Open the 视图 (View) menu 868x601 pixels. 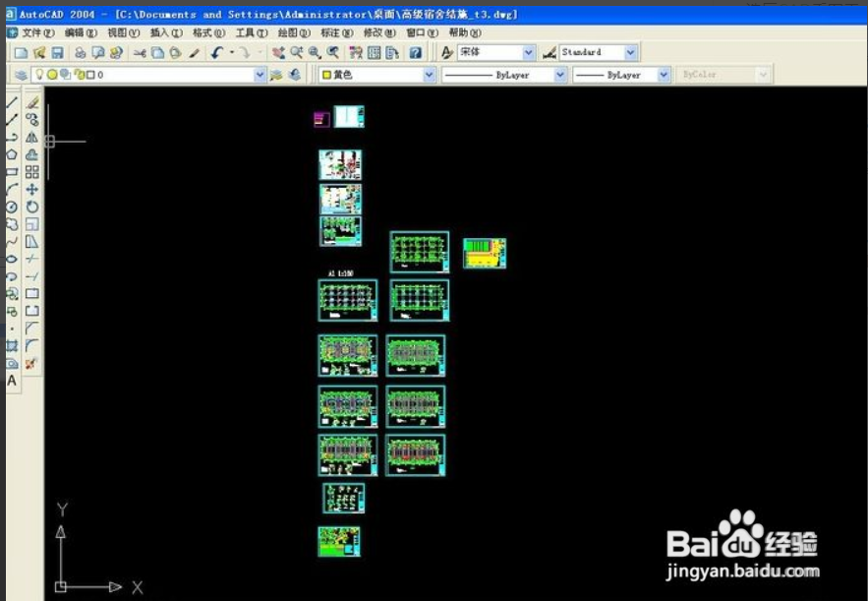(x=124, y=33)
